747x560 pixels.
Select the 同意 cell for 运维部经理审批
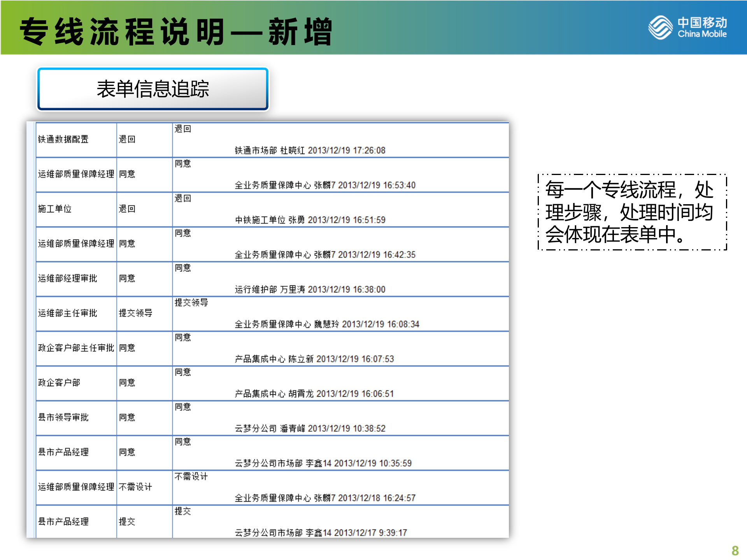pos(128,278)
